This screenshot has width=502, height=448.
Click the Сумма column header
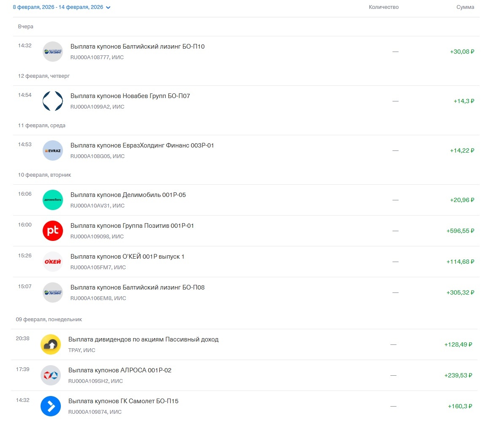tap(465, 7)
